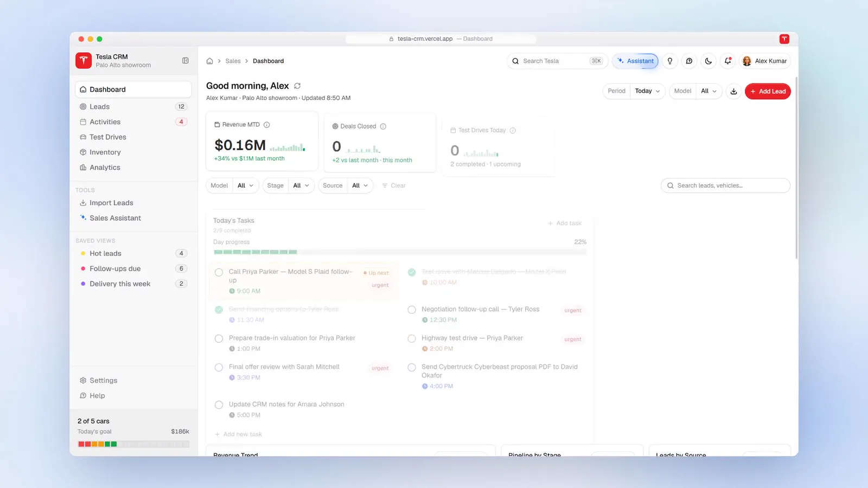The height and width of the screenshot is (488, 868).
Task: Check Send Cybertruck Cyberbeast proposal task
Action: pyautogui.click(x=412, y=367)
